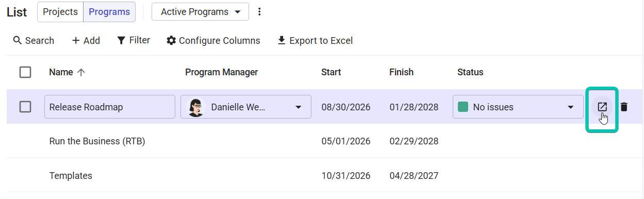Click finish date 02/29/2028

click(414, 141)
